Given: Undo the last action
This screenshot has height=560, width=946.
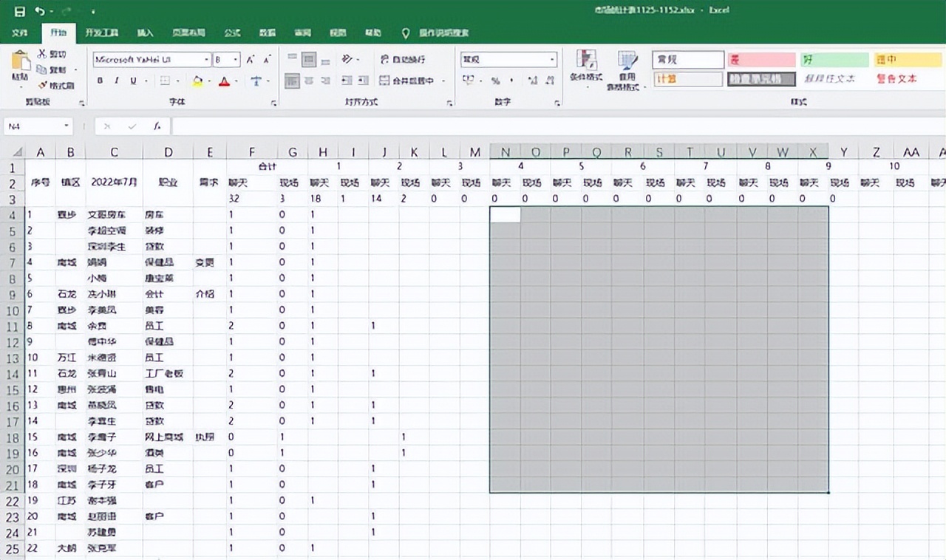Looking at the screenshot, I should point(39,11).
